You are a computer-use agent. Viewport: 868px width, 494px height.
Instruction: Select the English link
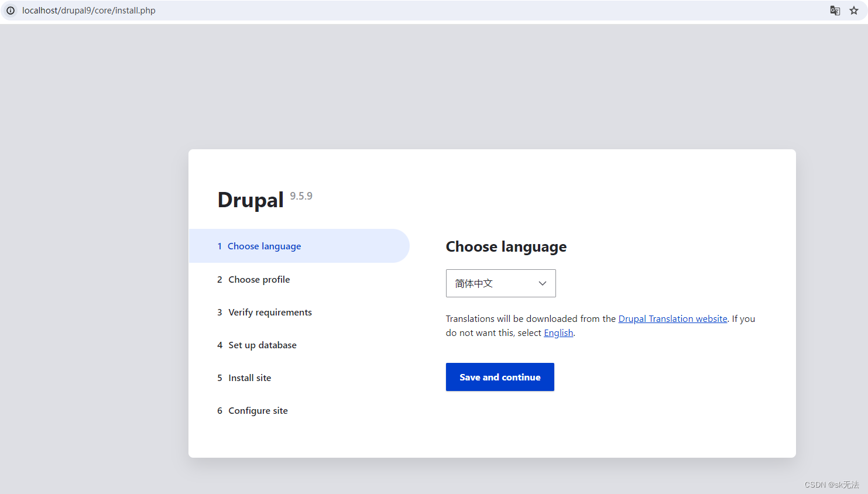click(x=558, y=332)
